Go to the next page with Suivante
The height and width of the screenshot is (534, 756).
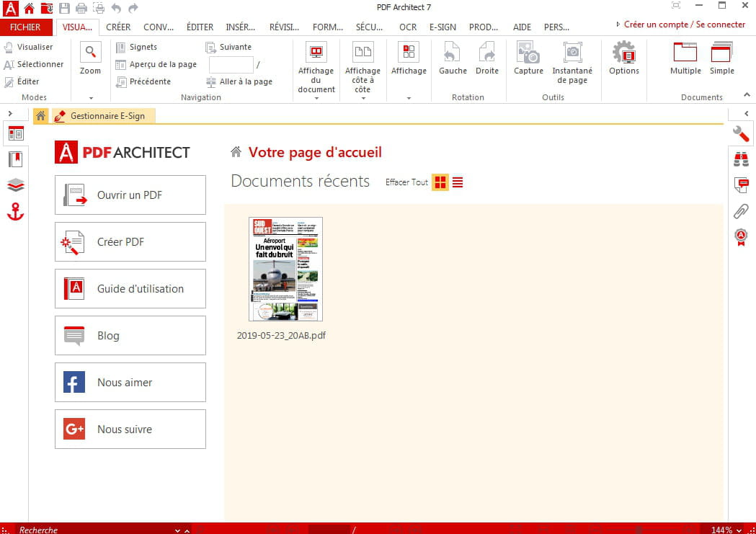pyautogui.click(x=228, y=47)
